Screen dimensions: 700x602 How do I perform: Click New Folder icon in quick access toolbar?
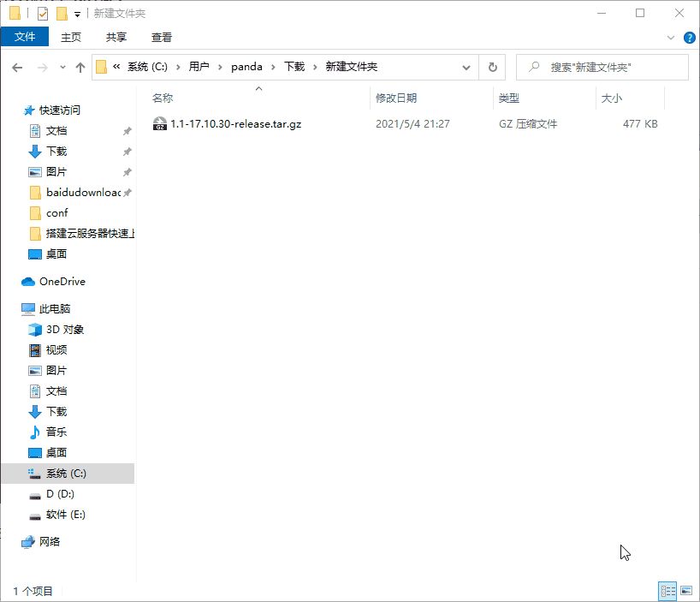tap(62, 14)
